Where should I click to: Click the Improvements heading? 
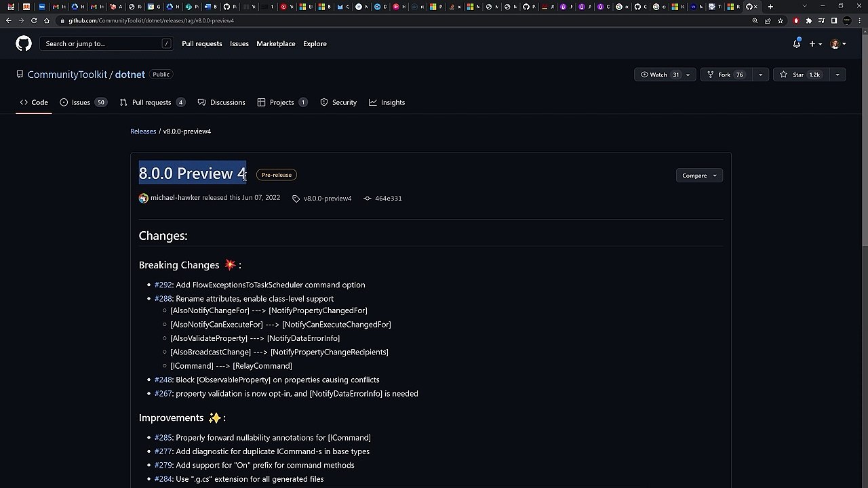point(182,418)
